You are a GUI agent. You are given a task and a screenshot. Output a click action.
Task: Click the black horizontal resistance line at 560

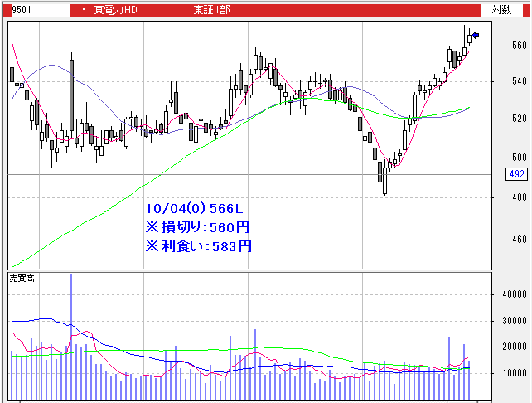348,46
